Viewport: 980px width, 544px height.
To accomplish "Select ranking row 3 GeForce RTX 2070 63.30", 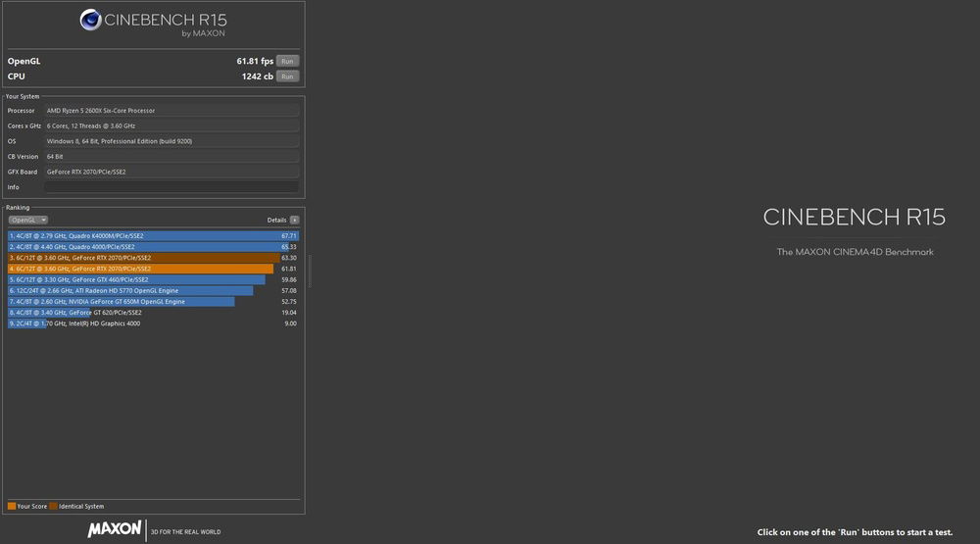I will coord(153,258).
